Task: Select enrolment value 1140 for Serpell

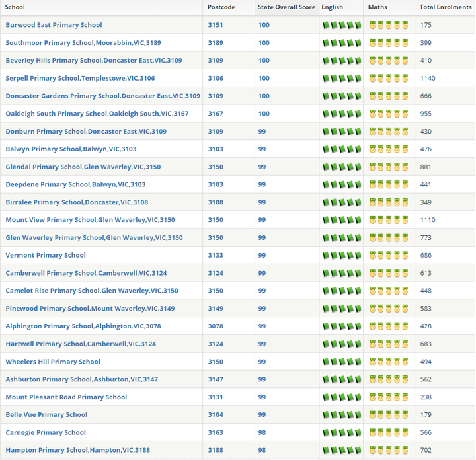Action: point(428,78)
